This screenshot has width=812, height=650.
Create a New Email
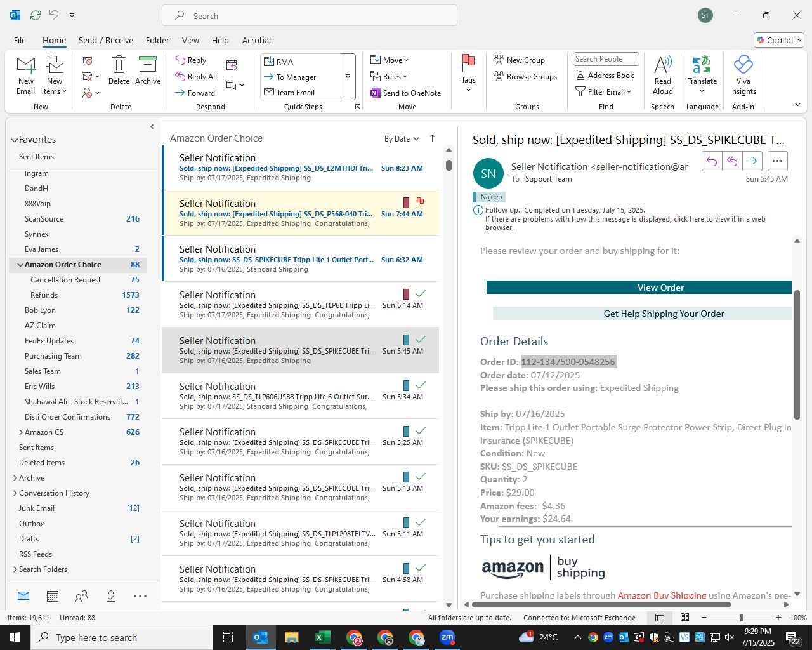[x=26, y=76]
